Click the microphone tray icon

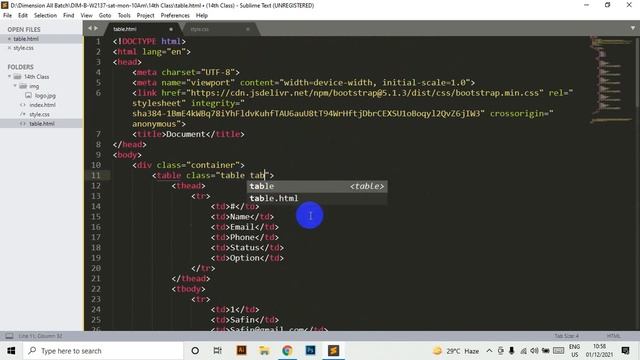(x=512, y=351)
